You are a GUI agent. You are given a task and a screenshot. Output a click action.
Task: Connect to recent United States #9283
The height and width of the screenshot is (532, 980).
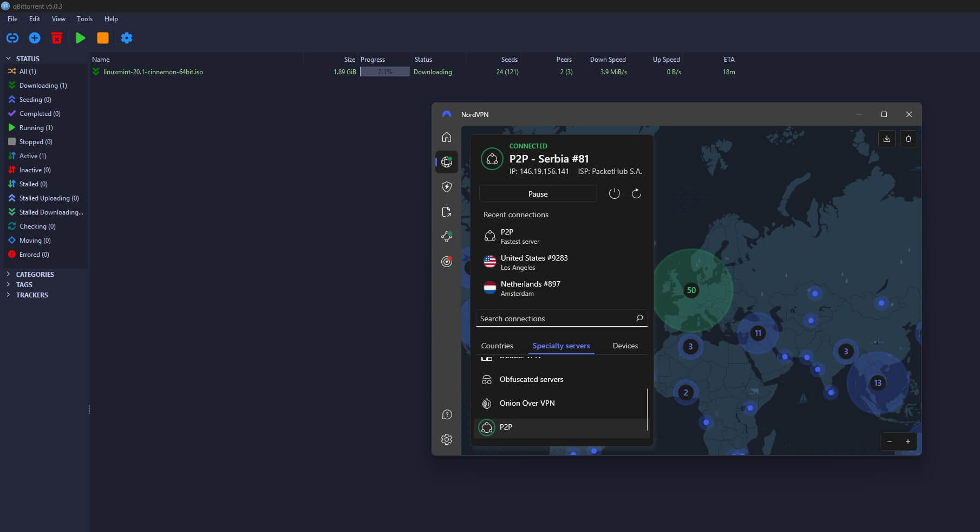coord(562,262)
